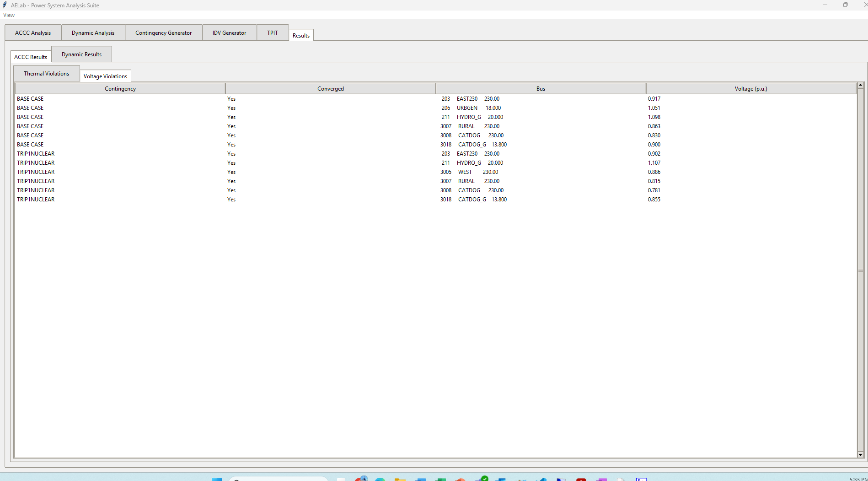Launch Microsoft Edge from the taskbar
Viewport: 868px width, 481px height.
tap(380, 479)
